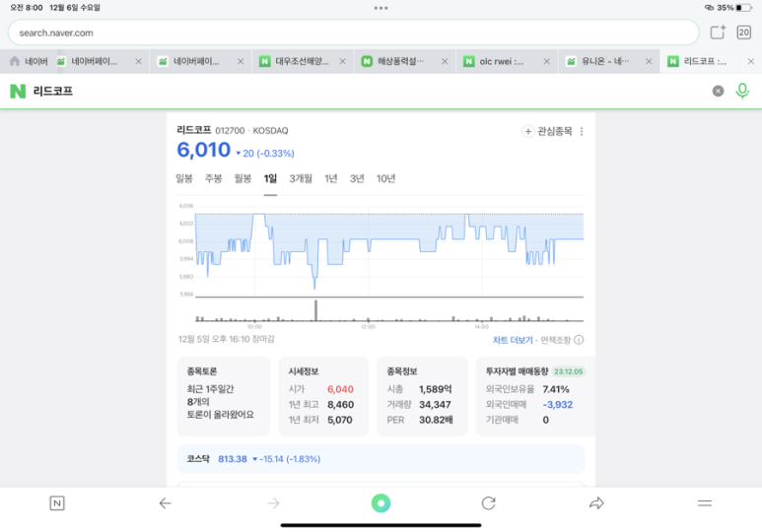This screenshot has height=532, width=762.
Task: Close the active 리드코프 tab
Action: (751, 61)
